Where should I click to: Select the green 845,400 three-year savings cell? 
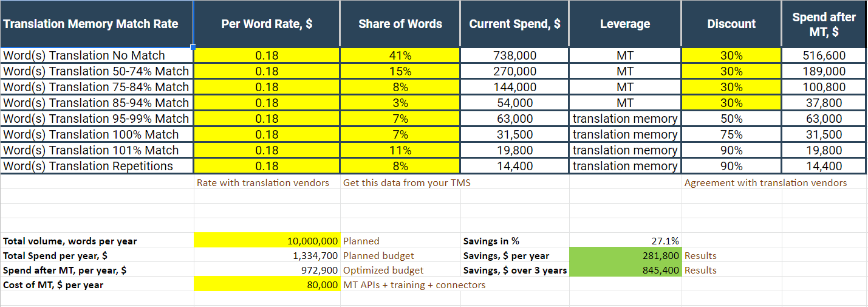(x=625, y=270)
